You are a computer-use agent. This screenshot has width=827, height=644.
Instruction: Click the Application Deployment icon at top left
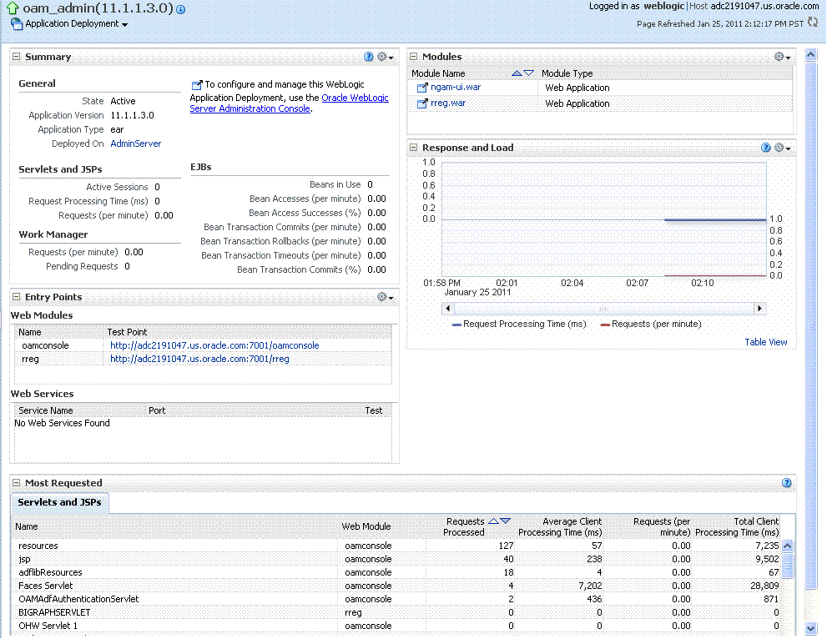pos(16,23)
